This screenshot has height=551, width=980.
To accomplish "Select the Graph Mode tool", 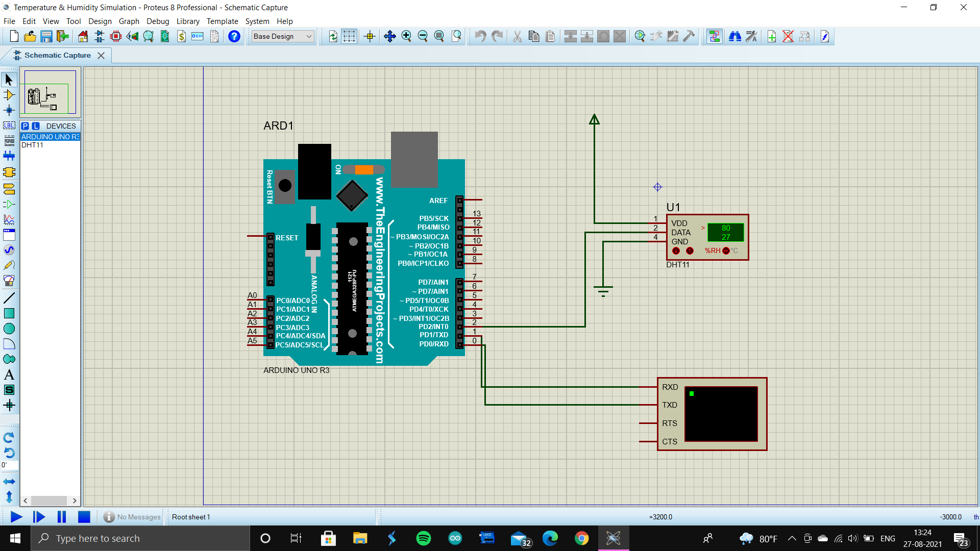I will click(x=9, y=219).
